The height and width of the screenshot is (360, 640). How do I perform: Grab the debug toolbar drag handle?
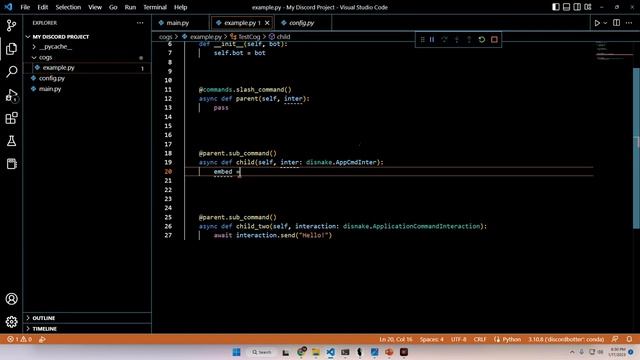point(422,40)
